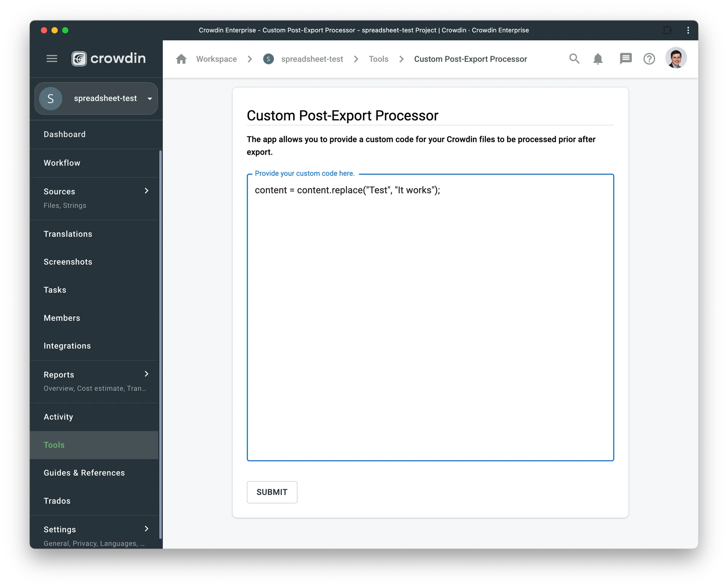This screenshot has height=588, width=728.
Task: Click the spreadsheet-test breadcrumb link
Action: (x=312, y=59)
